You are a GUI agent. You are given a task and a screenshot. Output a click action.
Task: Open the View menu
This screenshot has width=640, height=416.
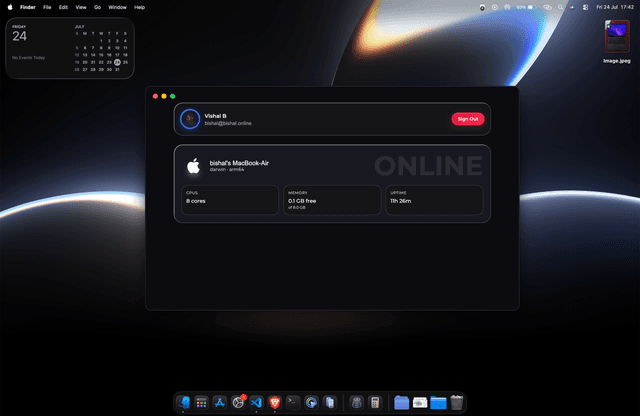pyautogui.click(x=81, y=7)
